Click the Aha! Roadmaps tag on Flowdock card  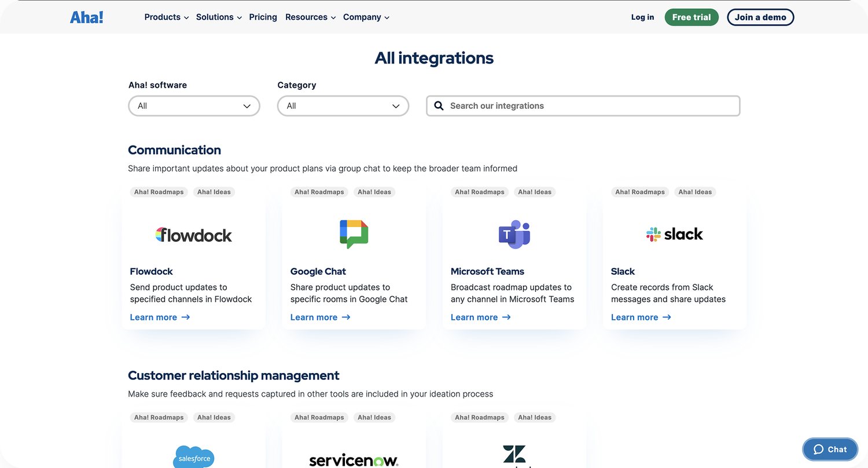(x=159, y=192)
